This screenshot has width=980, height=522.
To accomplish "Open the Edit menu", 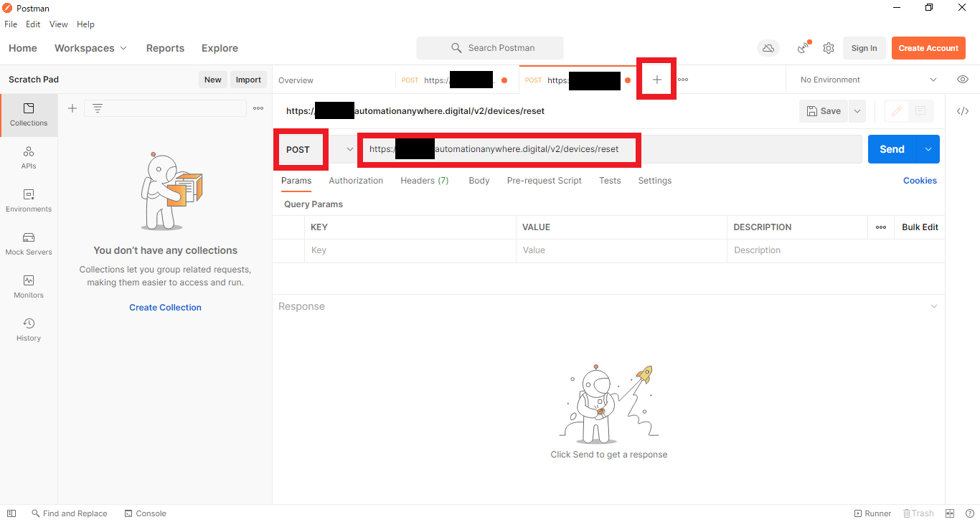I will (33, 24).
